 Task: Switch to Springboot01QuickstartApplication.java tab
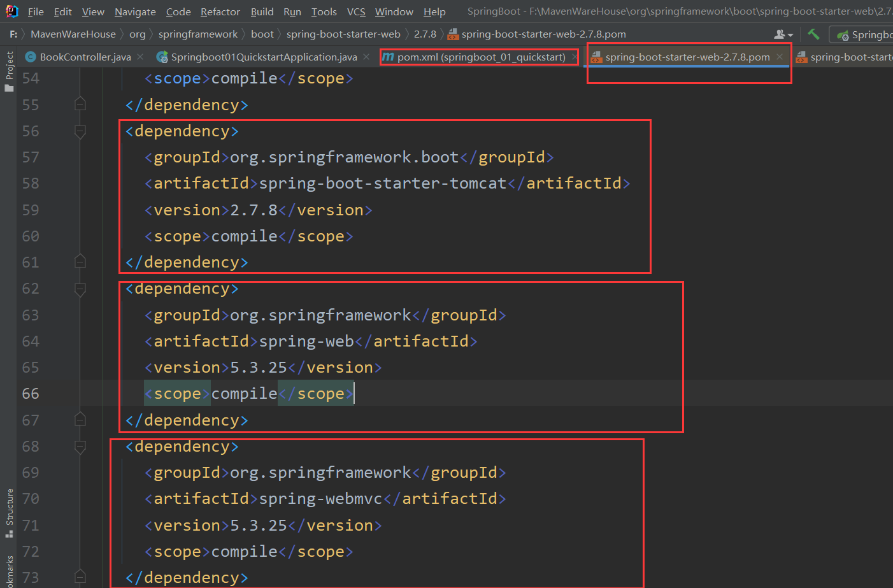pos(264,57)
